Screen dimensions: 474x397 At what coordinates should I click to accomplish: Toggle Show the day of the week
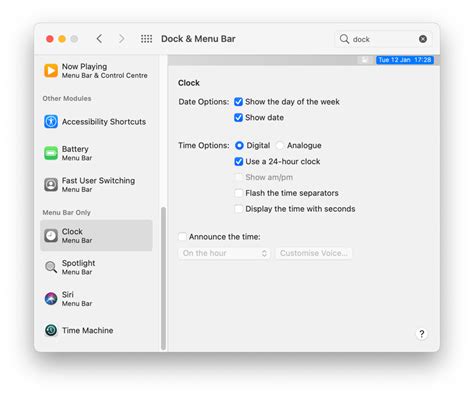238,102
